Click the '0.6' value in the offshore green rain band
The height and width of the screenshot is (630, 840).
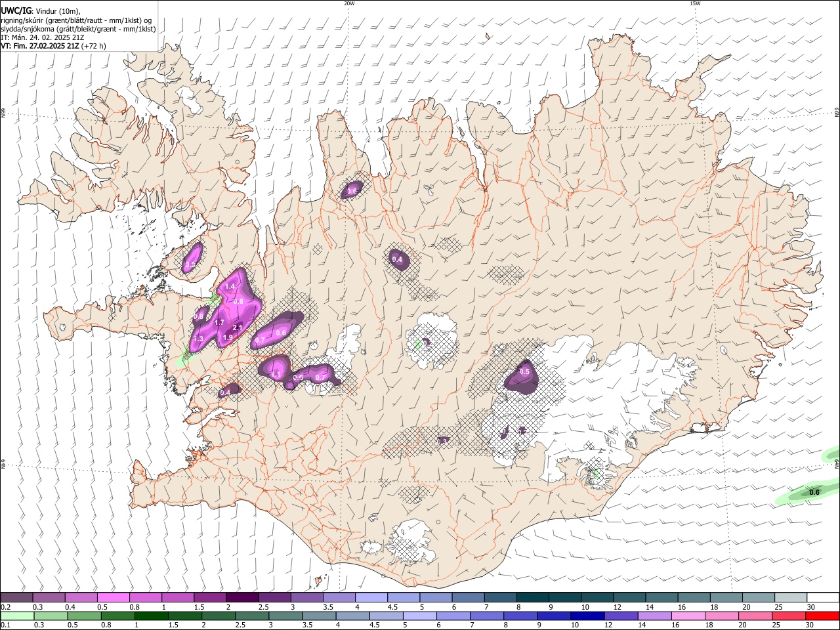[814, 492]
